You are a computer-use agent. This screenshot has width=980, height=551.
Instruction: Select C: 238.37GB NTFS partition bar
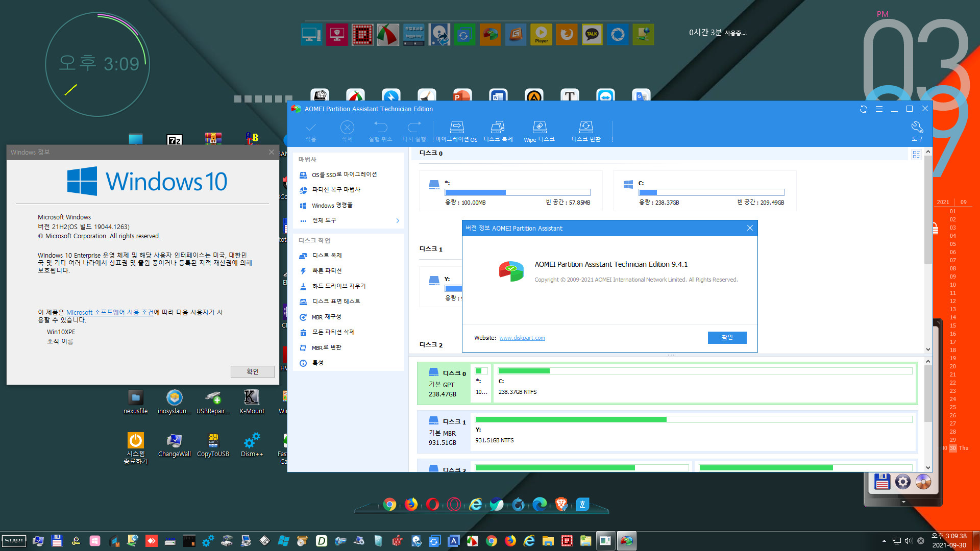click(x=705, y=383)
